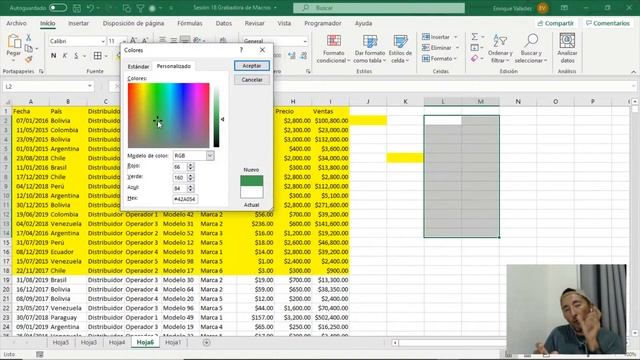The height and width of the screenshot is (360, 640).
Task: Click the Compartir button
Action: tap(556, 23)
